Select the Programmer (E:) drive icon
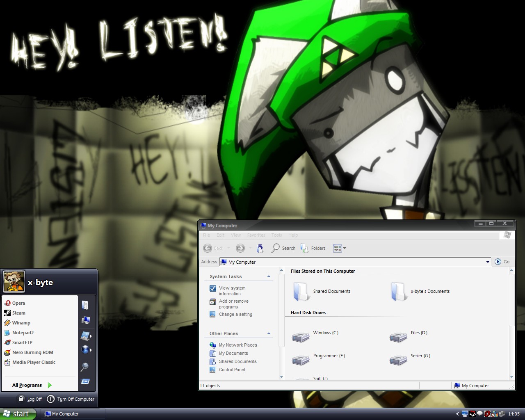 (301, 360)
